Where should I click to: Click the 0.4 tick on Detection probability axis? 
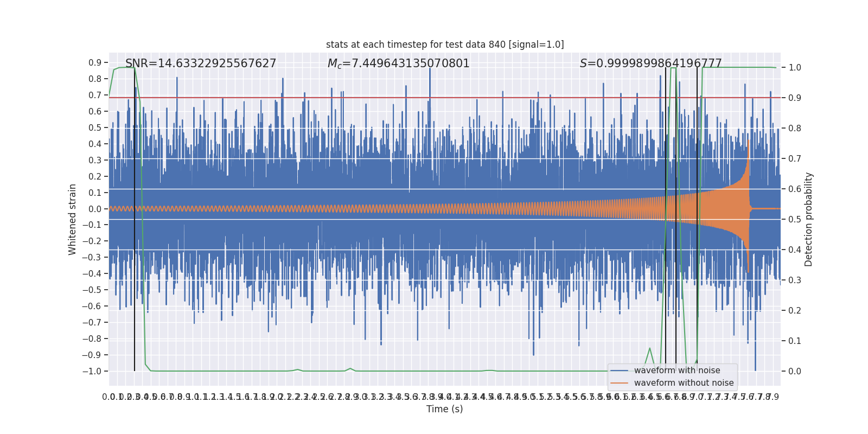[795, 250]
